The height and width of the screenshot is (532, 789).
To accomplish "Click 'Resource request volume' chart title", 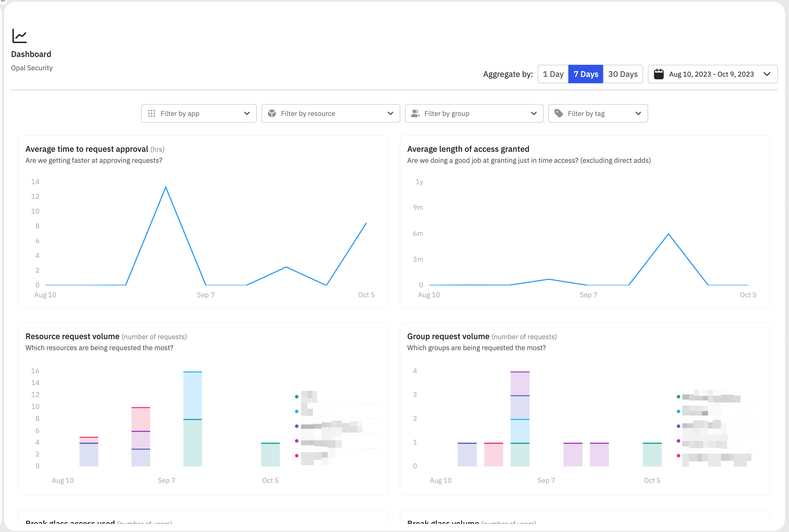I will click(72, 336).
